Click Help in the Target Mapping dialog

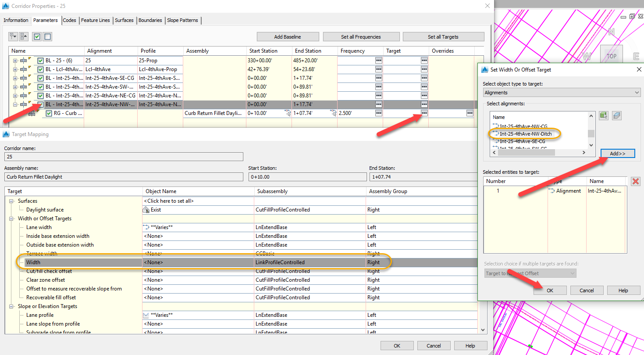470,346
